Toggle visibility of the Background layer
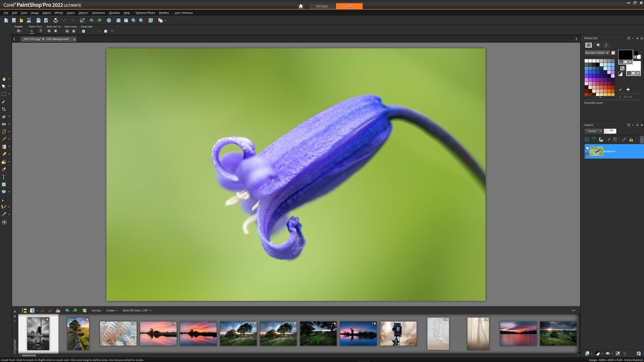 [x=587, y=148]
